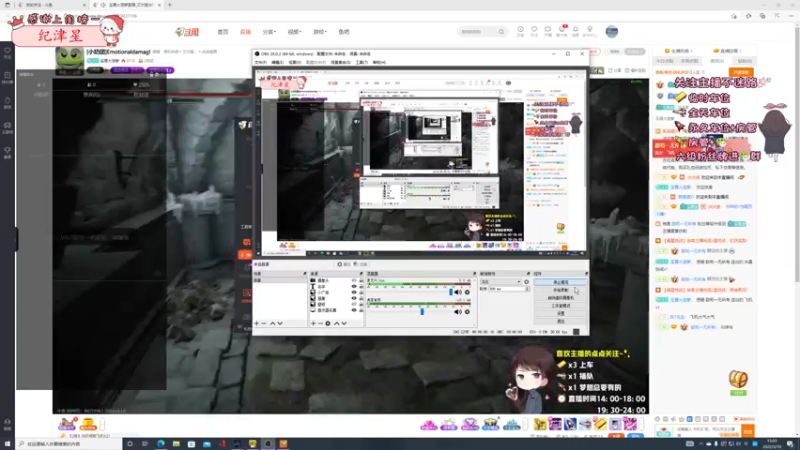The height and width of the screenshot is (450, 800).
Task: Open the scene transition type dropdown
Action: tap(501, 282)
